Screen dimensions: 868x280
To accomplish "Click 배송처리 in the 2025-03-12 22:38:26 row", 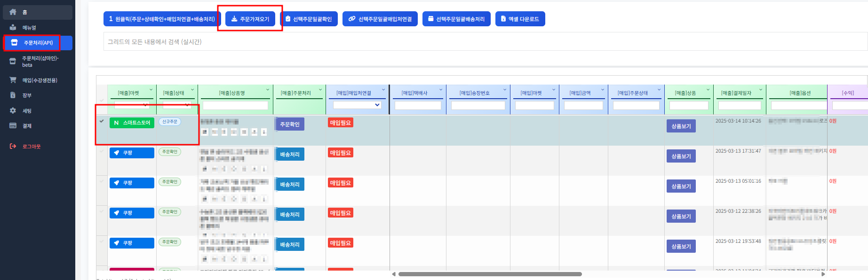I will (290, 215).
